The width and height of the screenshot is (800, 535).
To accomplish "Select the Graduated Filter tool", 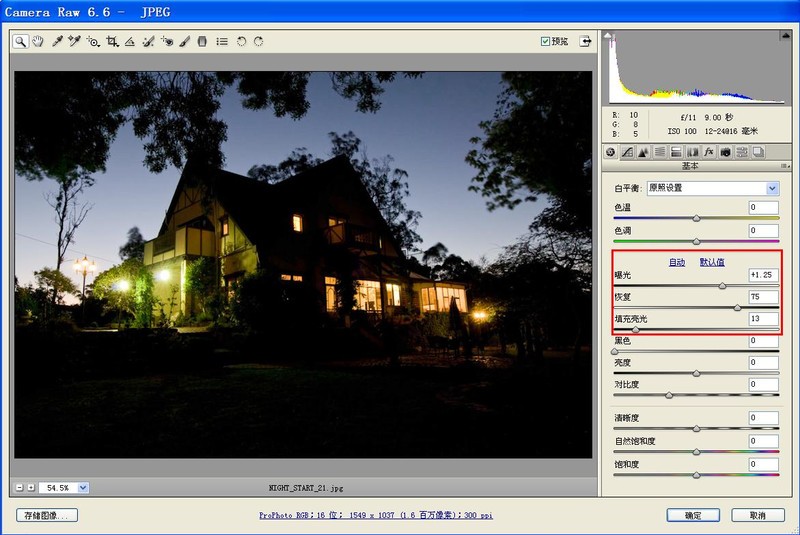I will point(203,41).
